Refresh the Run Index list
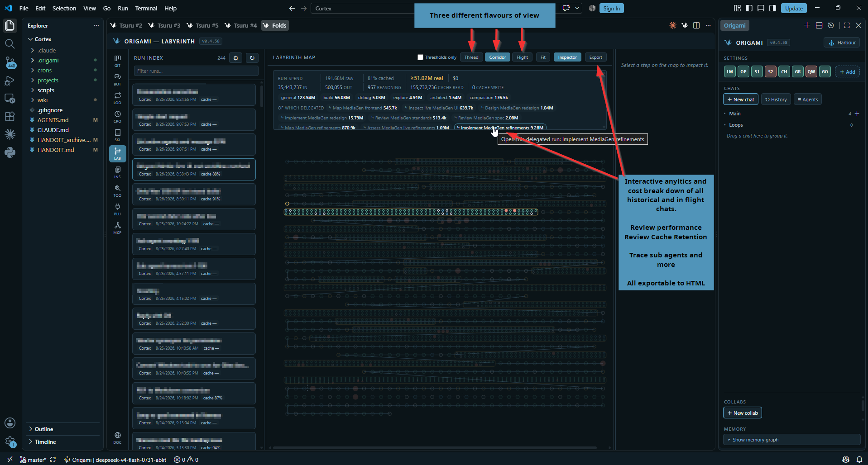 tap(252, 58)
